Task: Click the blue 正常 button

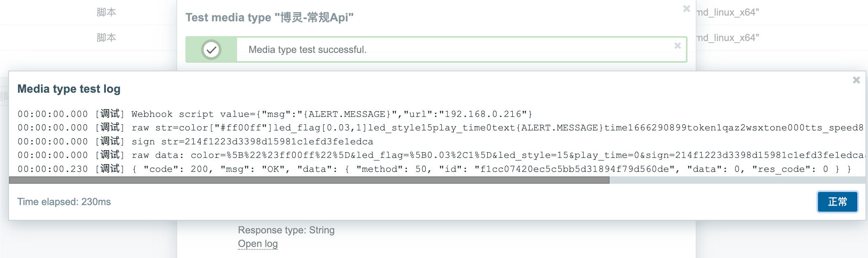Action: [x=837, y=202]
